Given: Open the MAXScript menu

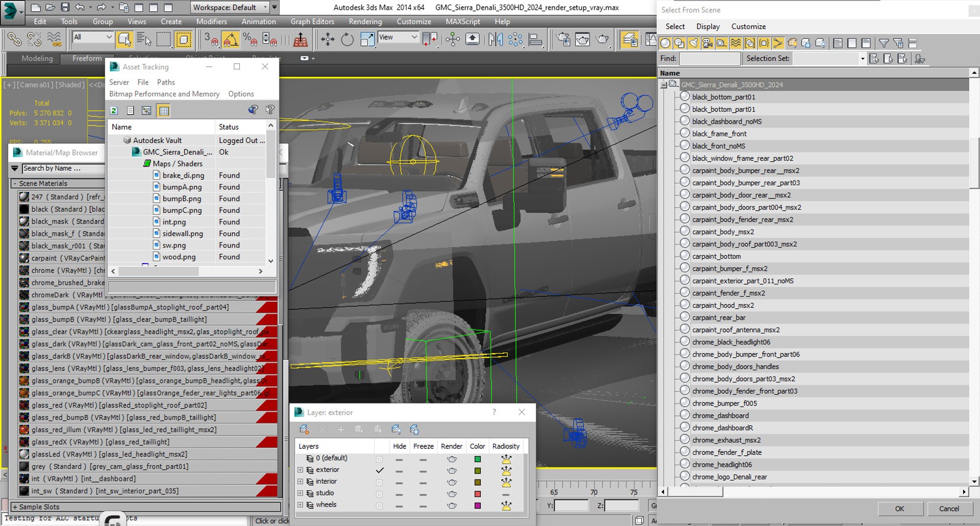Looking at the screenshot, I should 462,21.
